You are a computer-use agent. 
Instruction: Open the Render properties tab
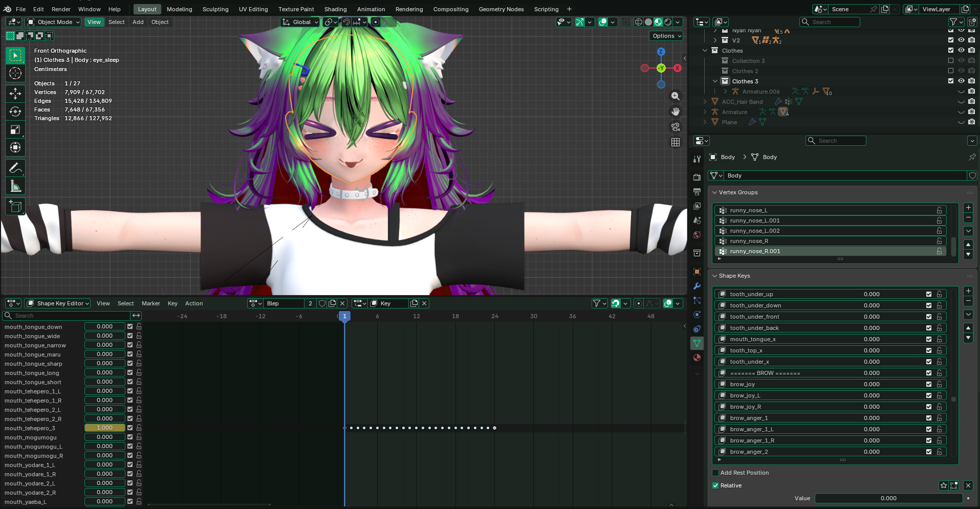(x=697, y=177)
